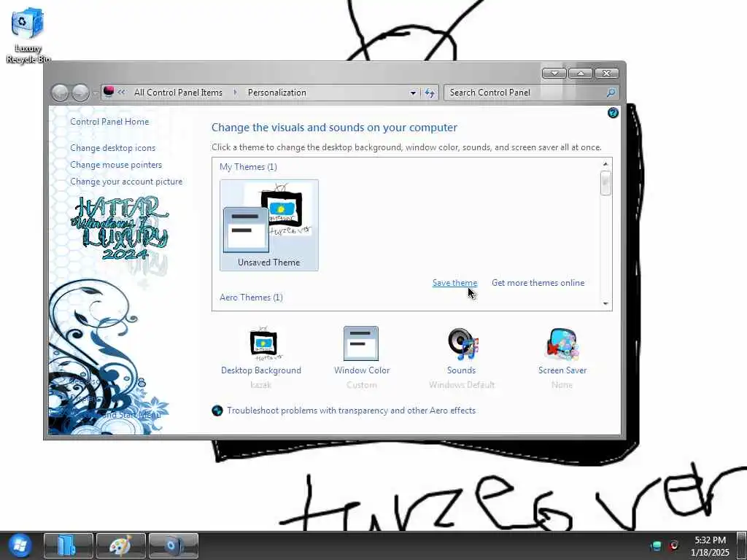Click the Aero Themes (1) heading
Screen dimensions: 747x560
pos(251,297)
